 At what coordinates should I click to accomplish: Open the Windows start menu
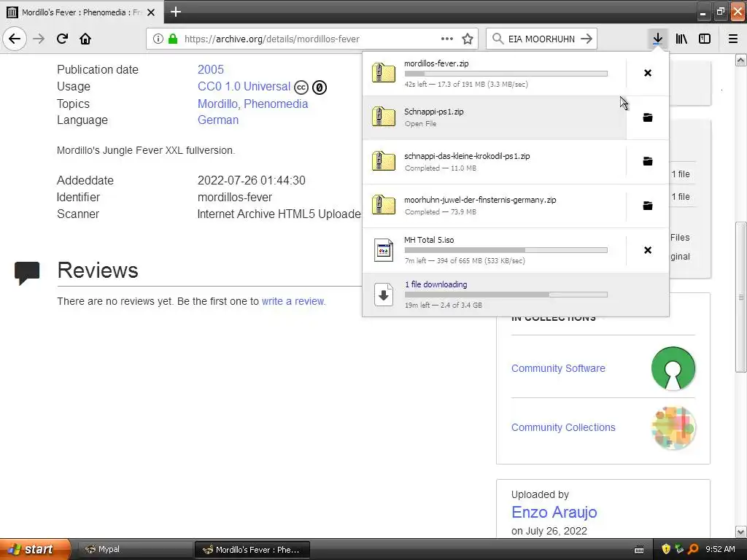coord(35,549)
